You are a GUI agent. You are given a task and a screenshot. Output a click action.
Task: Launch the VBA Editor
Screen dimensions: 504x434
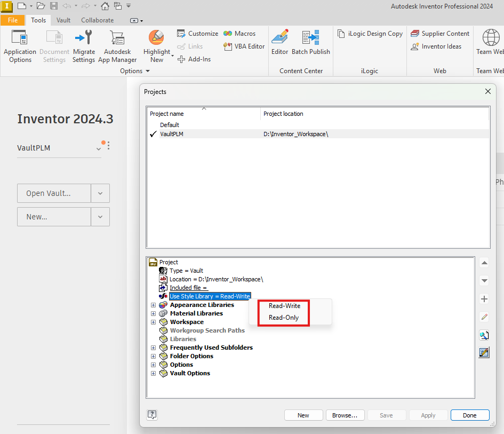(x=244, y=46)
